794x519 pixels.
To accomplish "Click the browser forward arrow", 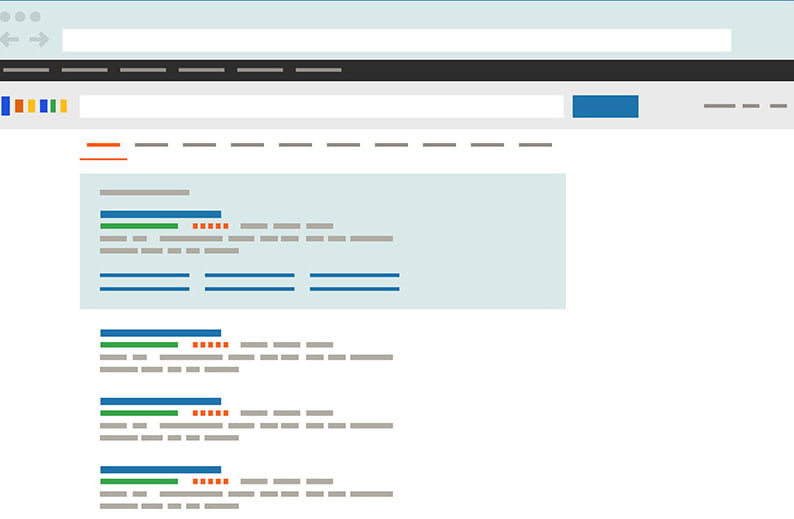I will (x=39, y=39).
